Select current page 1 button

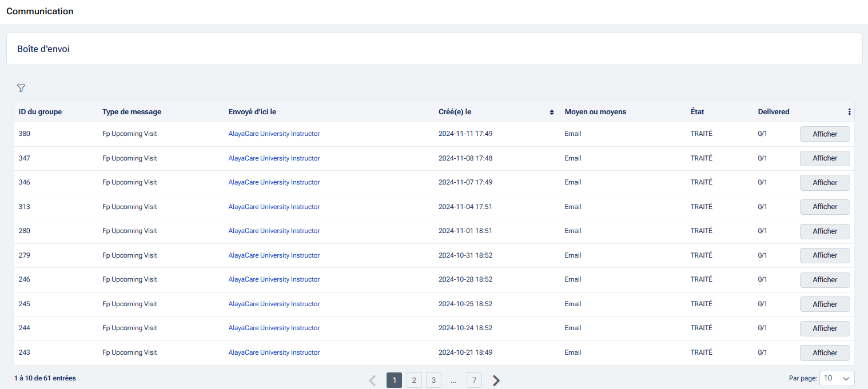coord(394,380)
